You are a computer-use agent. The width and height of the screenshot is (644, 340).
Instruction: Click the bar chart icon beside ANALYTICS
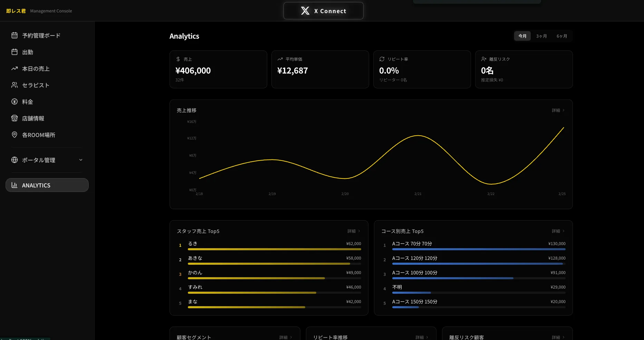click(15, 185)
